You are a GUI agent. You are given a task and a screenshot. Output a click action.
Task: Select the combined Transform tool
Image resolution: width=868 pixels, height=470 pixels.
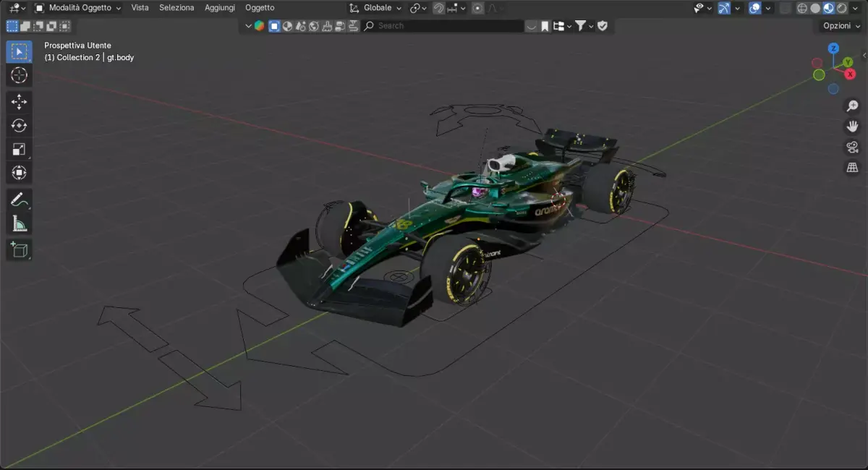pyautogui.click(x=19, y=173)
